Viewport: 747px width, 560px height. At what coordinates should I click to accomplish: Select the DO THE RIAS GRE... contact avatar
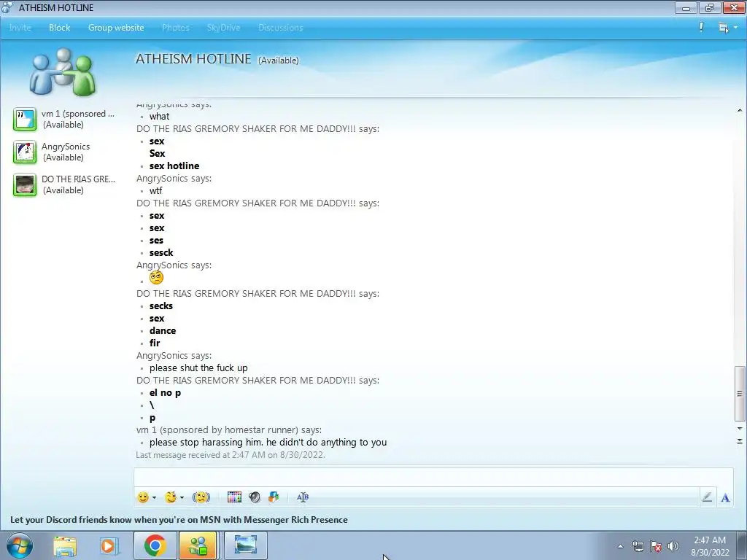(25, 184)
